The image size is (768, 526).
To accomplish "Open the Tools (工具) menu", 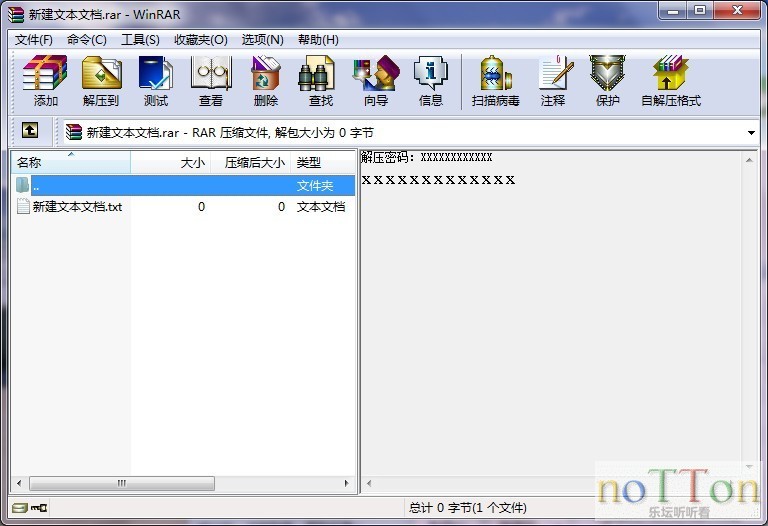I will click(140, 40).
